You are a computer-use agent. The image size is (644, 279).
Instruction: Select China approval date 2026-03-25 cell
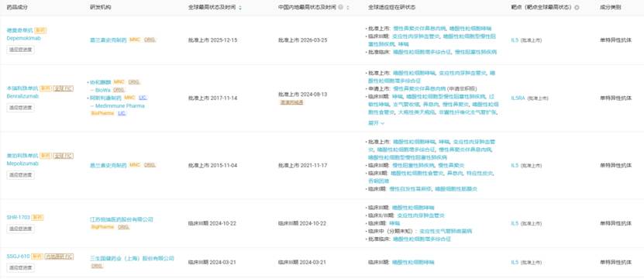303,40
